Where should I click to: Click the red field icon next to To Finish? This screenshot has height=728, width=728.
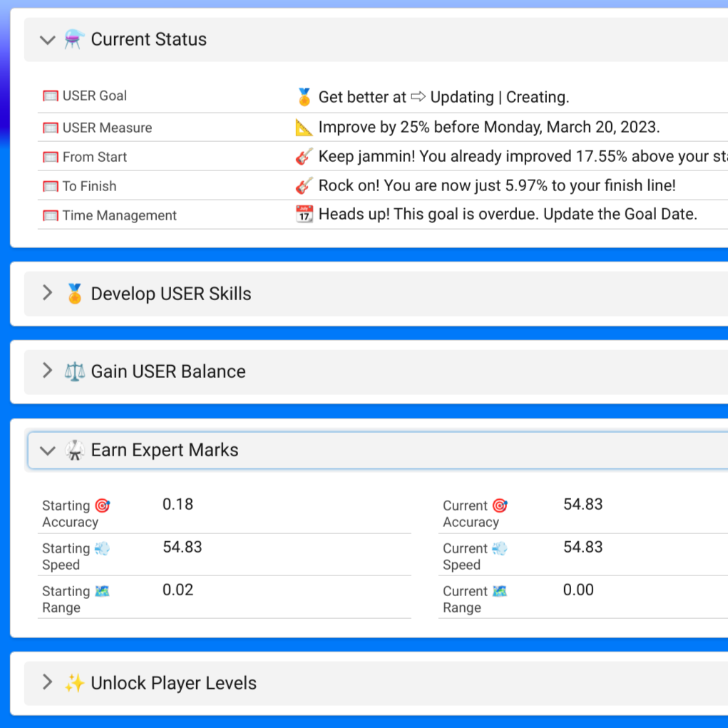point(51,186)
